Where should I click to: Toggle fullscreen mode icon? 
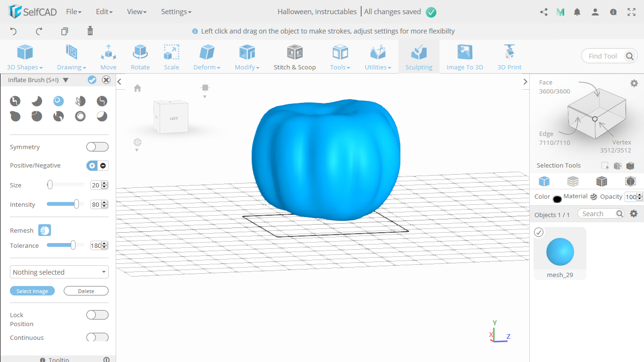631,12
